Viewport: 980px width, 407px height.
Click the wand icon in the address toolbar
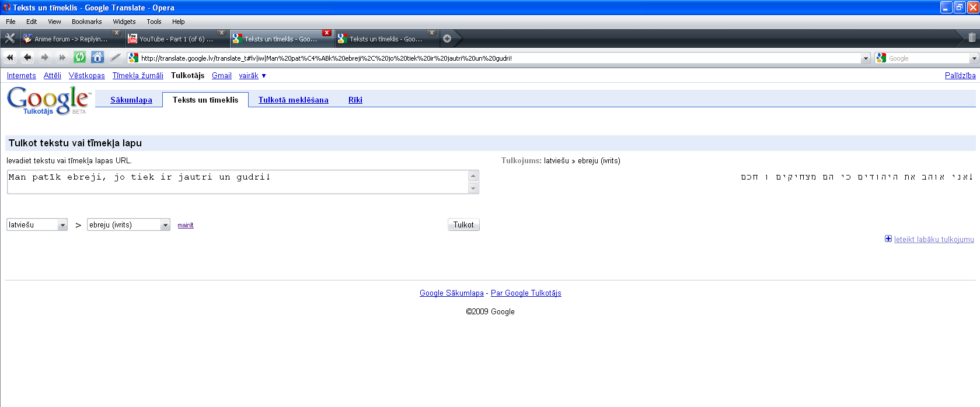(x=116, y=57)
